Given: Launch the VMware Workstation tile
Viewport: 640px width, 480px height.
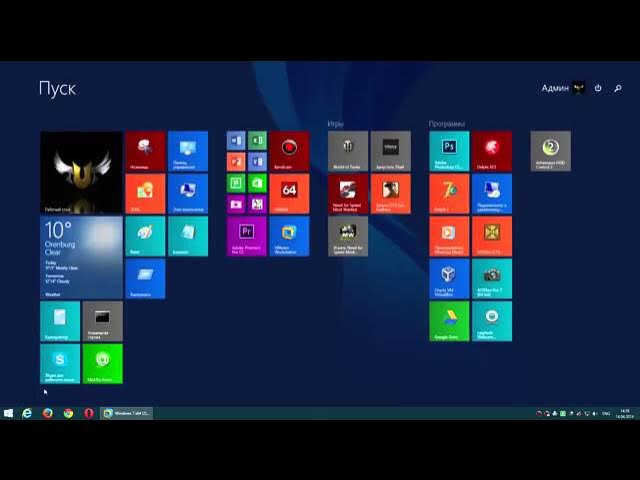Looking at the screenshot, I should click(289, 236).
